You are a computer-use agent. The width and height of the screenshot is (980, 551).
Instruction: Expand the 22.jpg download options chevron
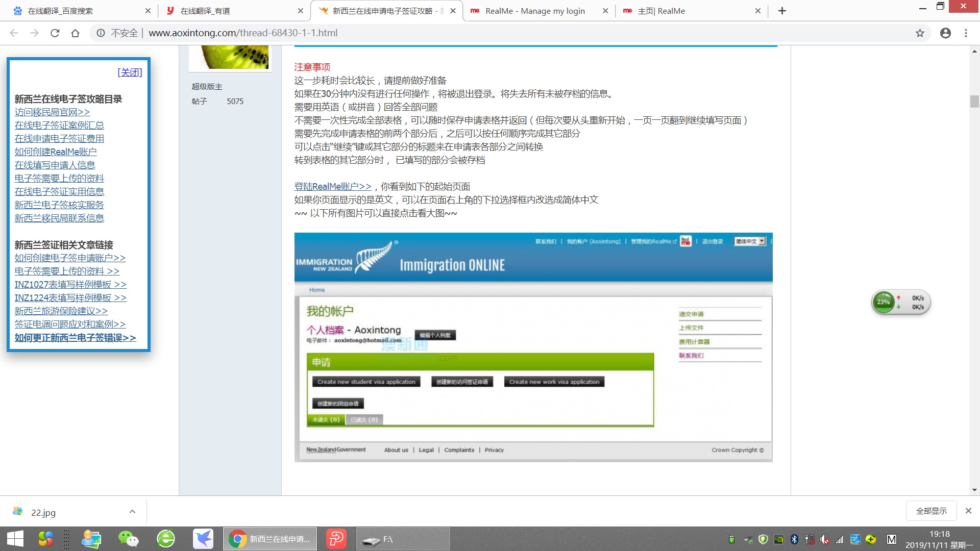point(132,512)
